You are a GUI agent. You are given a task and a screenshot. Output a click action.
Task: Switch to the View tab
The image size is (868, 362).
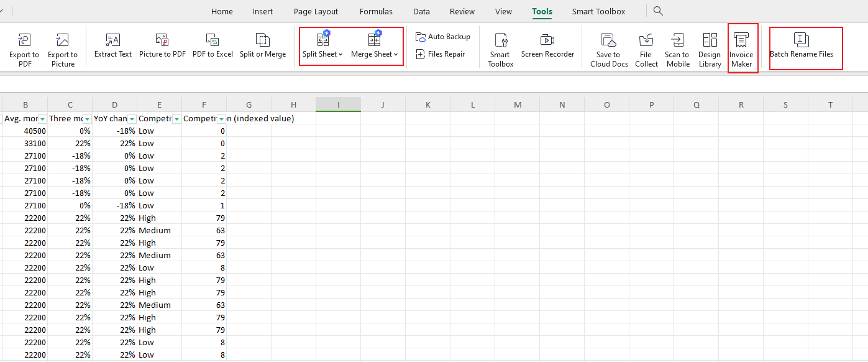(x=503, y=12)
